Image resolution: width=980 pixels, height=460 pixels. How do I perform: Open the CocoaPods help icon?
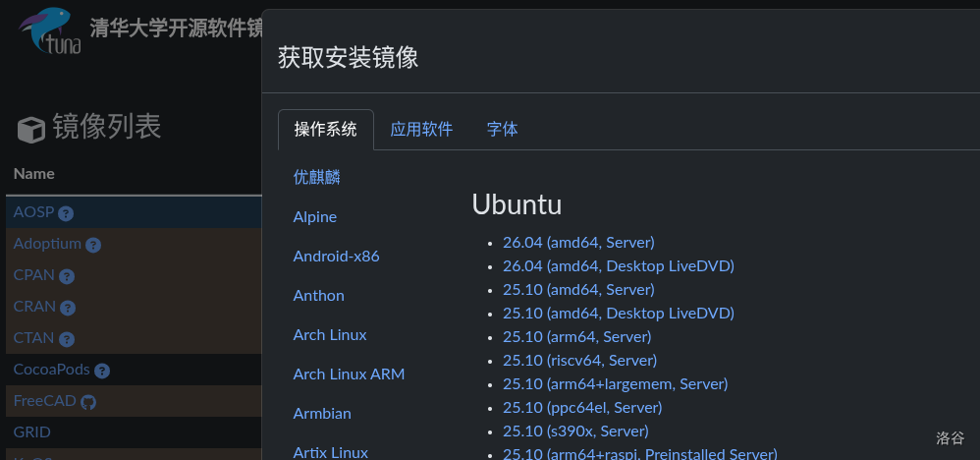pos(102,371)
